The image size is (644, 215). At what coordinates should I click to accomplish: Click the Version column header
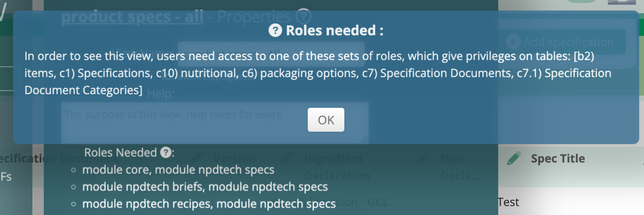(234, 158)
